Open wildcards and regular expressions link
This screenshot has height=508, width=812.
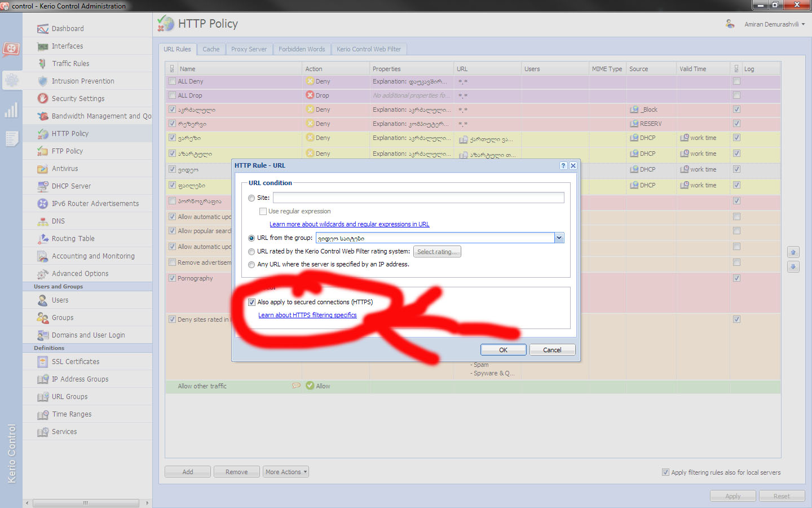(350, 224)
